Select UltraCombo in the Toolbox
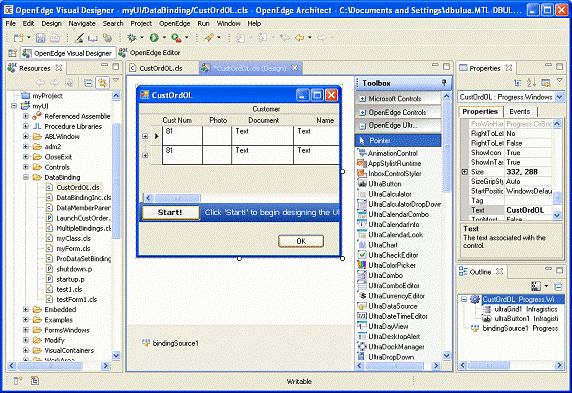 (x=385, y=276)
